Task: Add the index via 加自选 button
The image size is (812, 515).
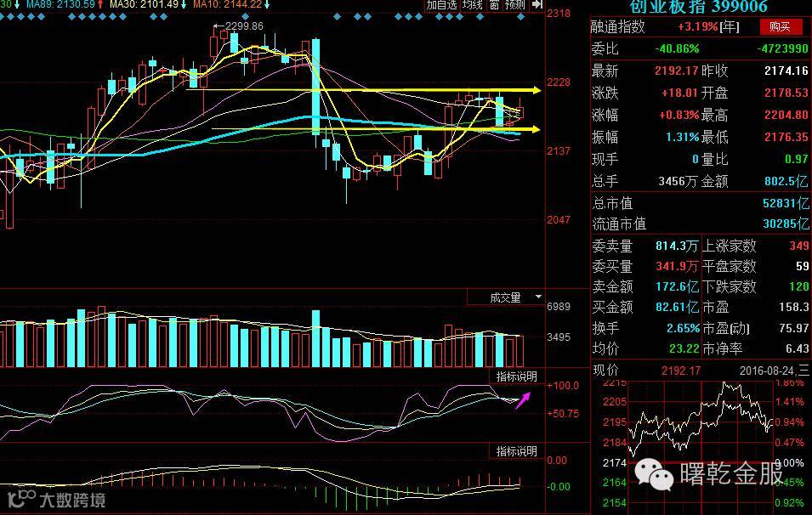Action: pos(442,4)
